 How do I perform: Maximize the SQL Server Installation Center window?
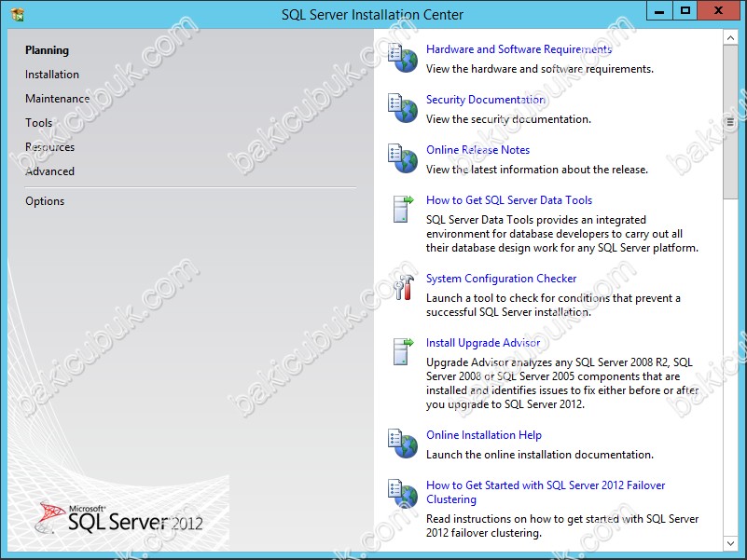pos(685,11)
